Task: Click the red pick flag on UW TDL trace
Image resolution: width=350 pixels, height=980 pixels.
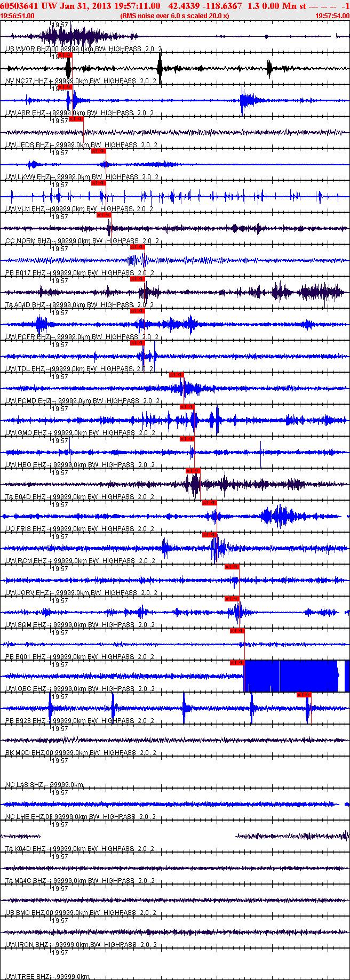Action: pyautogui.click(x=137, y=343)
